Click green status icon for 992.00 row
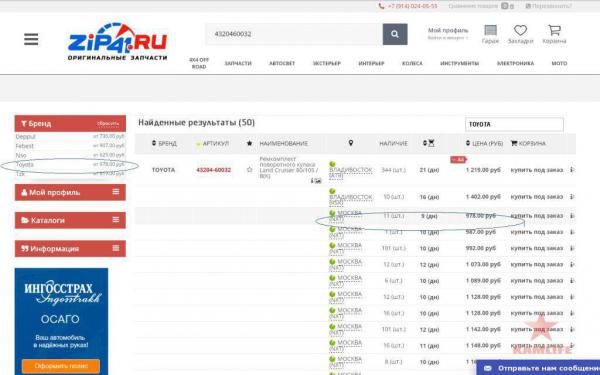600x375 pixels. pyautogui.click(x=332, y=245)
